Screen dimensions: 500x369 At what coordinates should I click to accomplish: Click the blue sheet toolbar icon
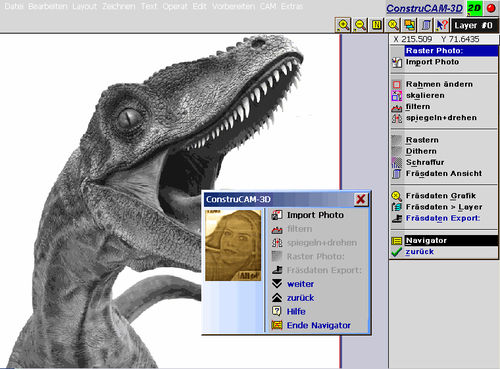(x=426, y=25)
